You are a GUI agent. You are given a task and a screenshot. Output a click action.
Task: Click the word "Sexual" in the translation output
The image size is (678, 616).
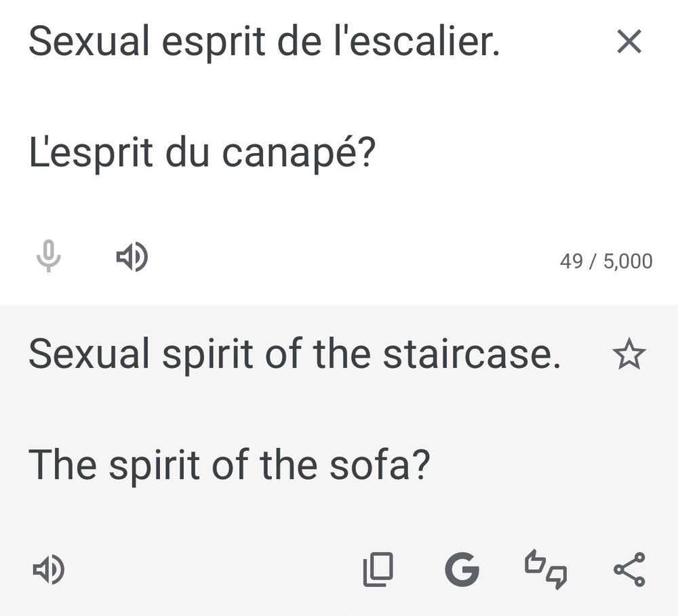click(x=89, y=354)
